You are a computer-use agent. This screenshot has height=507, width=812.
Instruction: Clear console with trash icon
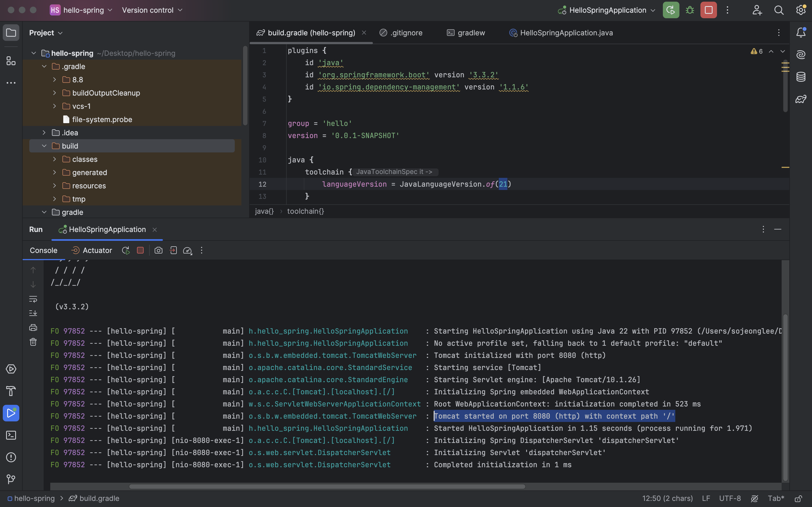click(x=33, y=342)
